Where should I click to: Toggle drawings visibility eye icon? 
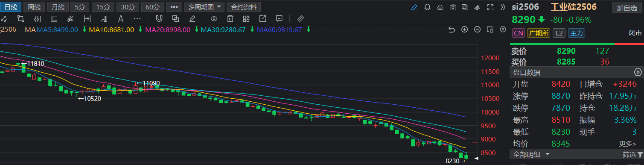pos(214,18)
